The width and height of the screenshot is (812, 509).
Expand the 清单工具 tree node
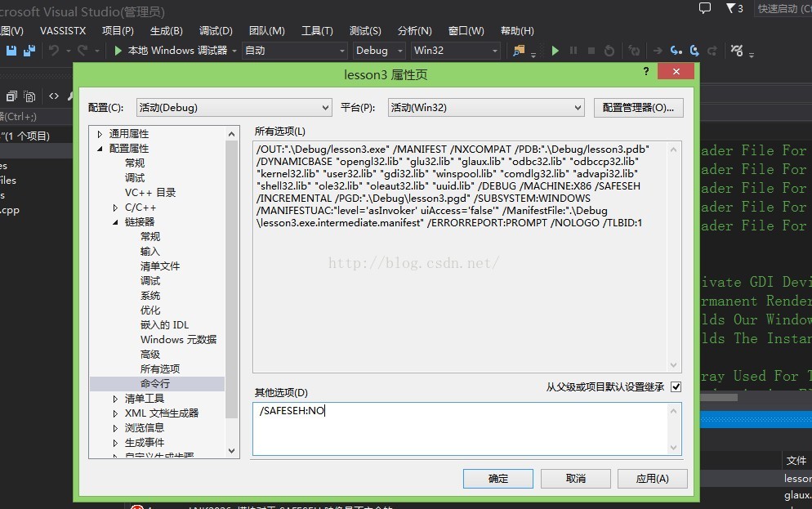(115, 399)
